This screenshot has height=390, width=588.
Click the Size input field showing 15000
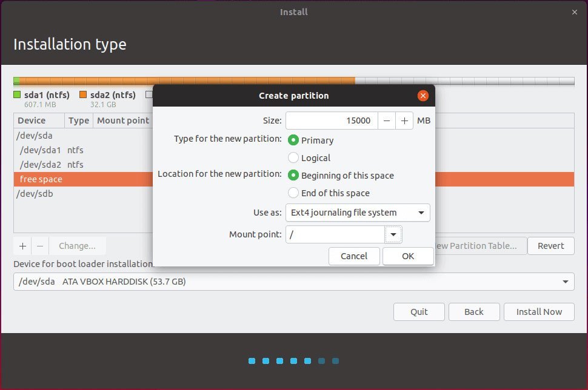[x=332, y=121]
